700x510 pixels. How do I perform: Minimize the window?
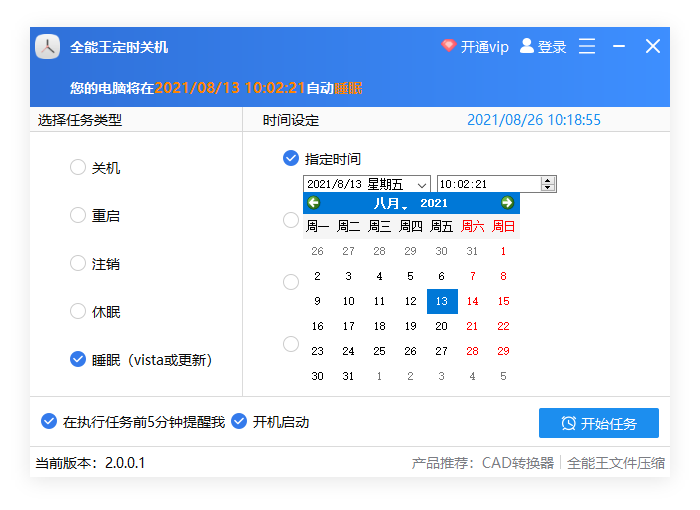tap(620, 46)
